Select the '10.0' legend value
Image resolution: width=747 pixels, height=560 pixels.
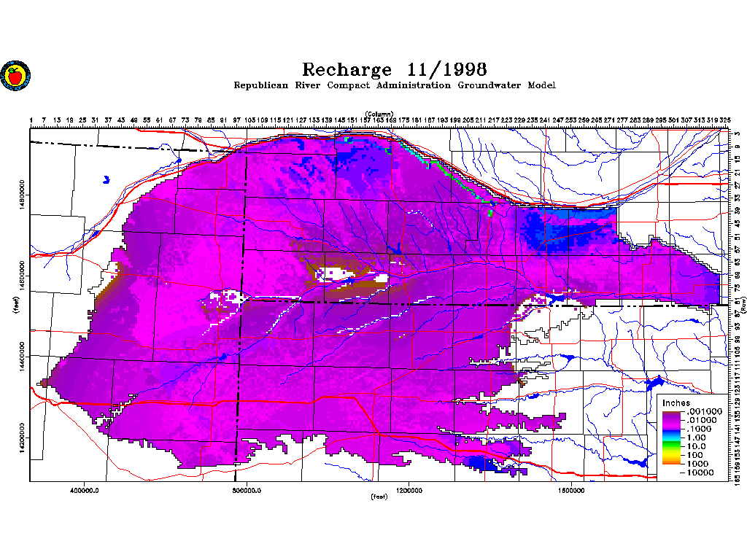(x=696, y=446)
